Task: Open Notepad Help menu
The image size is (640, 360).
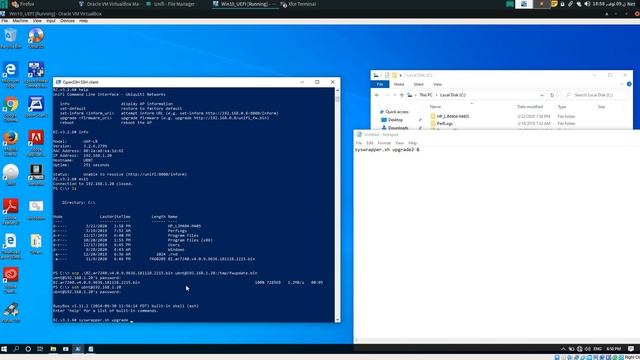Action: (x=413, y=143)
